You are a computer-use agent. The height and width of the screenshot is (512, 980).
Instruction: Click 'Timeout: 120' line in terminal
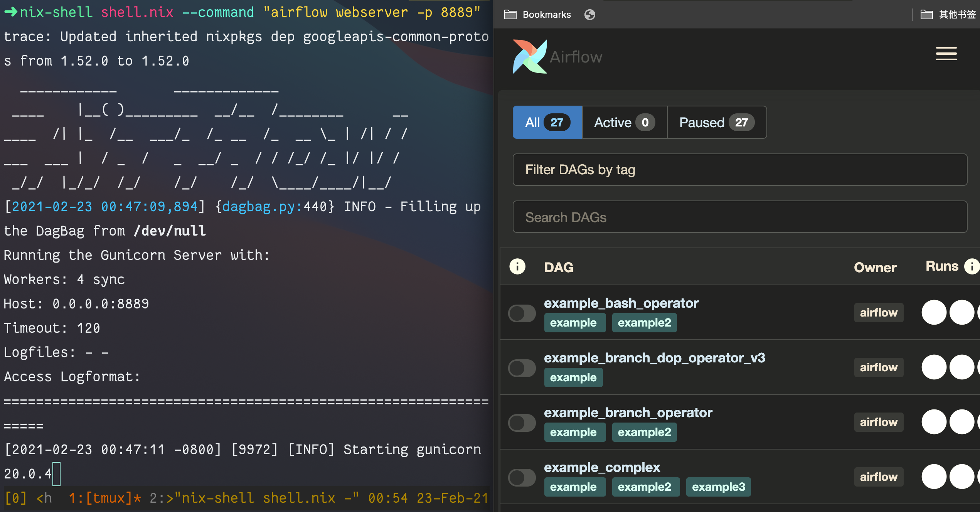click(x=52, y=328)
